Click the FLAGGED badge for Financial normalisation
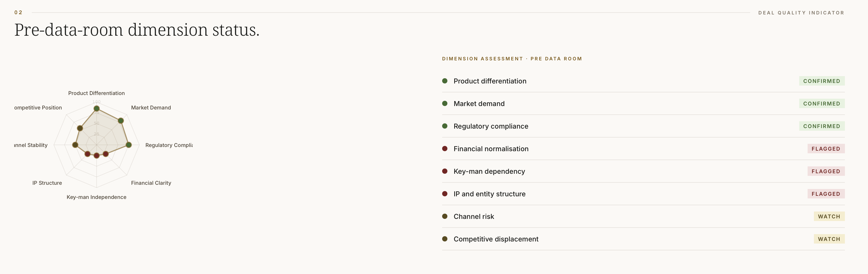Screen dimensions: 868x274 click(x=825, y=149)
